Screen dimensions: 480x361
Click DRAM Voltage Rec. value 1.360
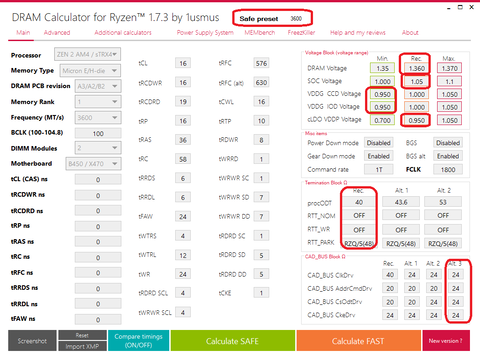pos(417,68)
